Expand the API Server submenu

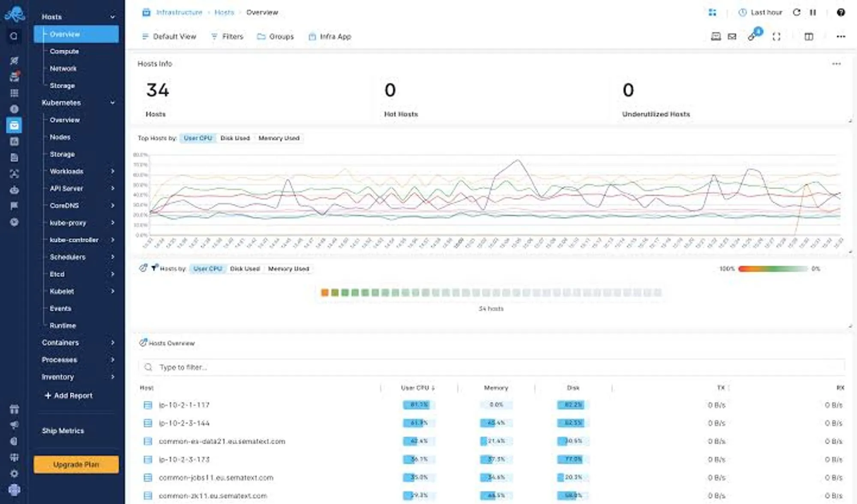112,188
